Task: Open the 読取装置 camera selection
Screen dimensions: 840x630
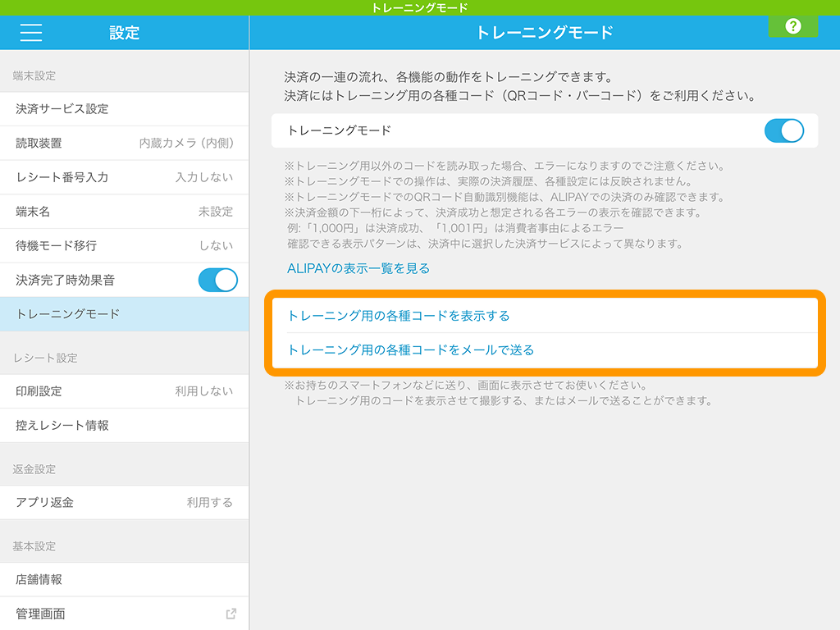Action: [124, 143]
